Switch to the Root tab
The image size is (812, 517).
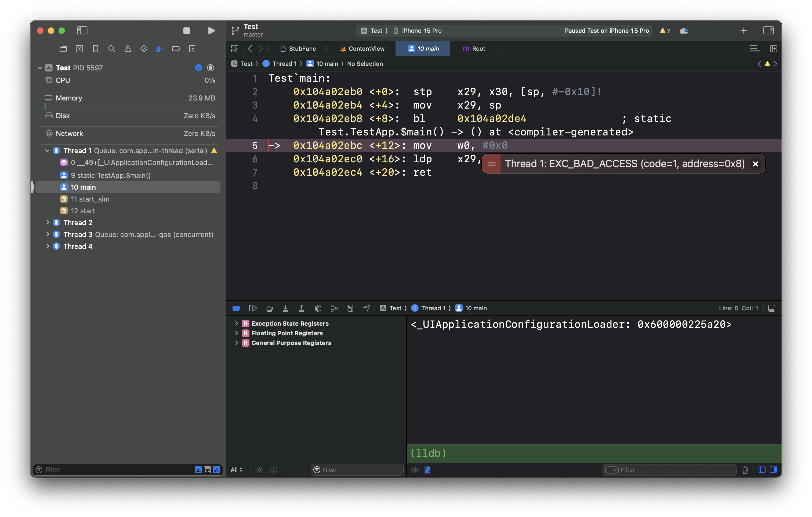[x=474, y=49]
